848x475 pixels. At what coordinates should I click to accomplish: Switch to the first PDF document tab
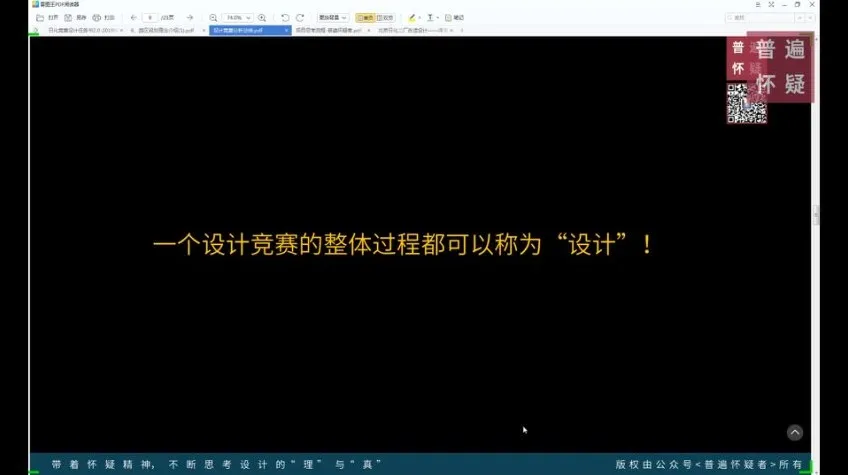coord(58,31)
